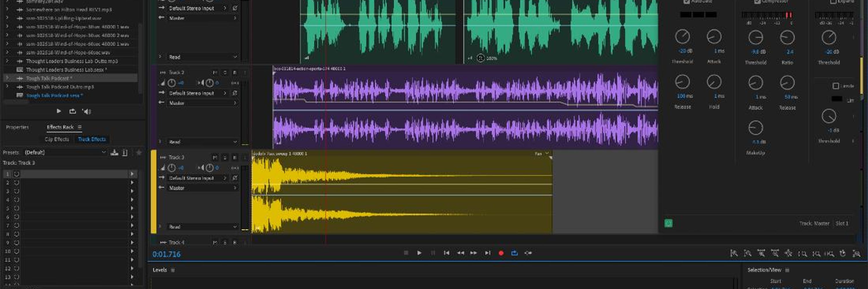The width and height of the screenshot is (868, 289).
Task: Open the Selection/View panel menu
Action: pyautogui.click(x=788, y=270)
